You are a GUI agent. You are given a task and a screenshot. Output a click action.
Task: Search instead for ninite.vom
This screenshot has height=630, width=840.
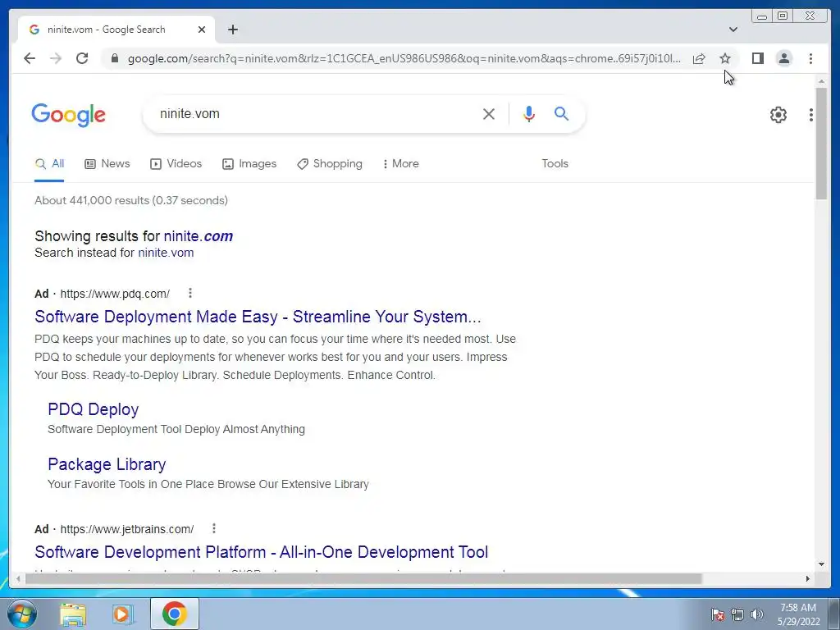[166, 253]
